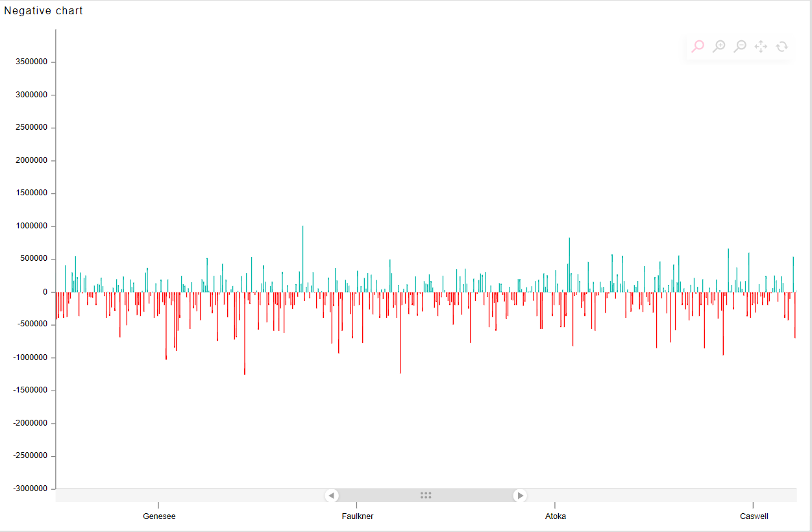
Task: Click the Negative chart title
Action: [x=43, y=11]
